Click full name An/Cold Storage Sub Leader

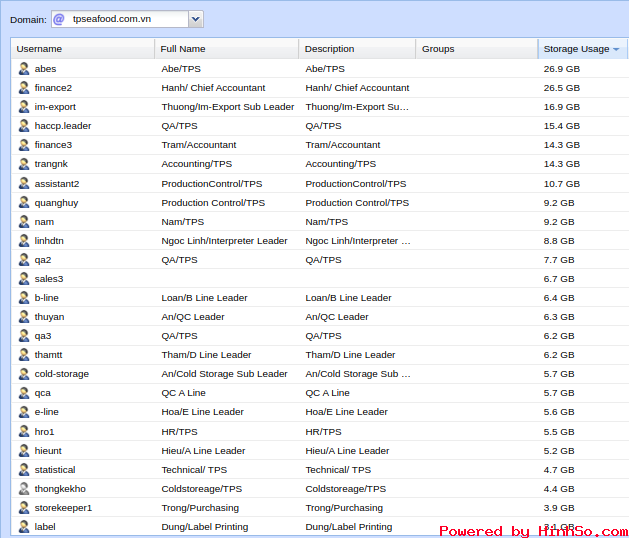click(x=224, y=374)
